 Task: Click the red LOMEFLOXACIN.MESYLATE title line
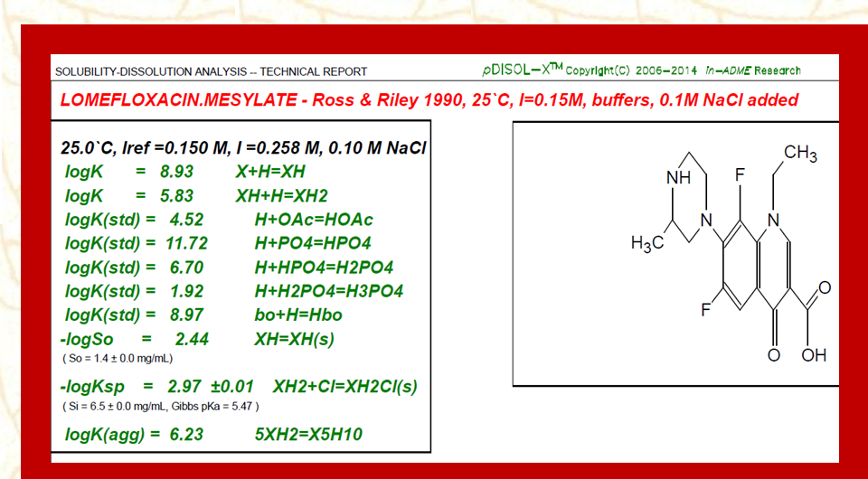click(x=429, y=100)
